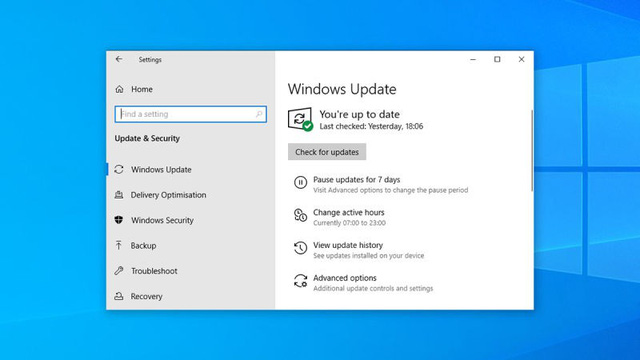Click the update history clock icon
The height and width of the screenshot is (360, 640).
pos(300,248)
